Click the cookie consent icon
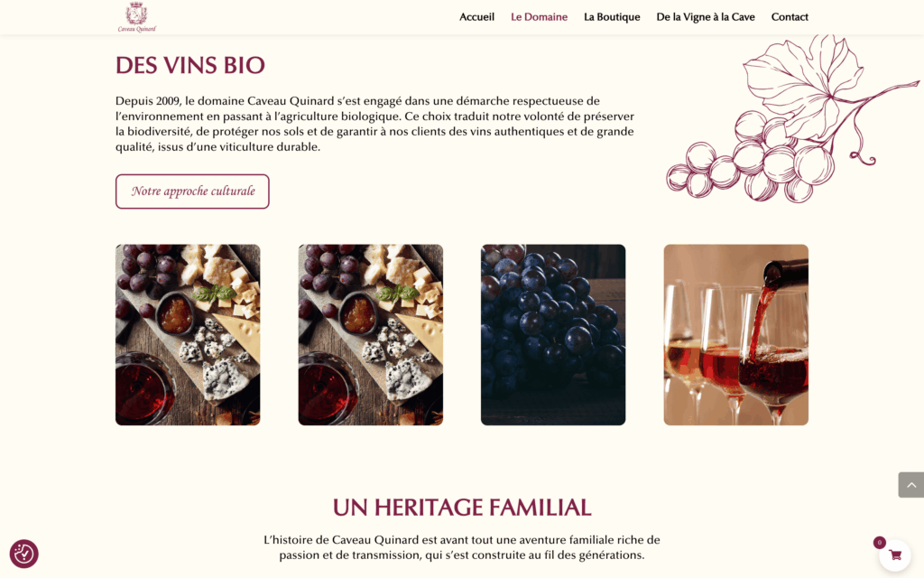This screenshot has height=578, width=924. pyautogui.click(x=24, y=554)
